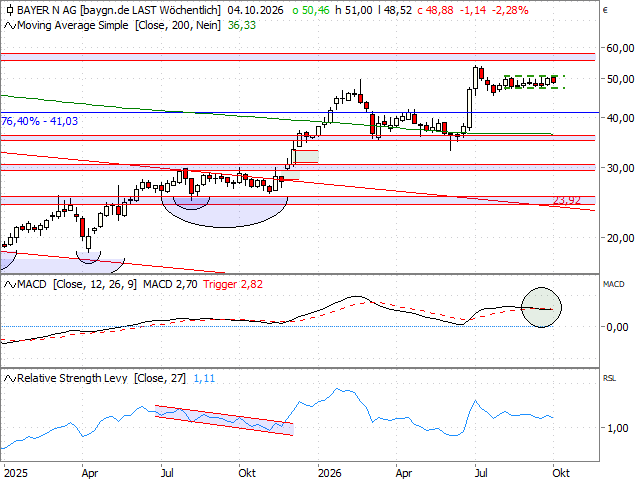
Task: Click the 0,00 MACD axis label
Action: click(617, 327)
